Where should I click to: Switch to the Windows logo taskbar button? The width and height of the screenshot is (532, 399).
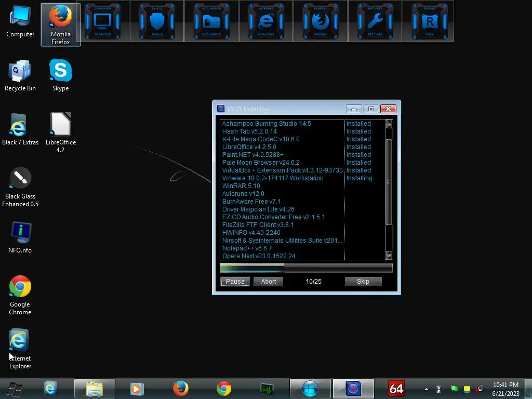pyautogui.click(x=310, y=389)
